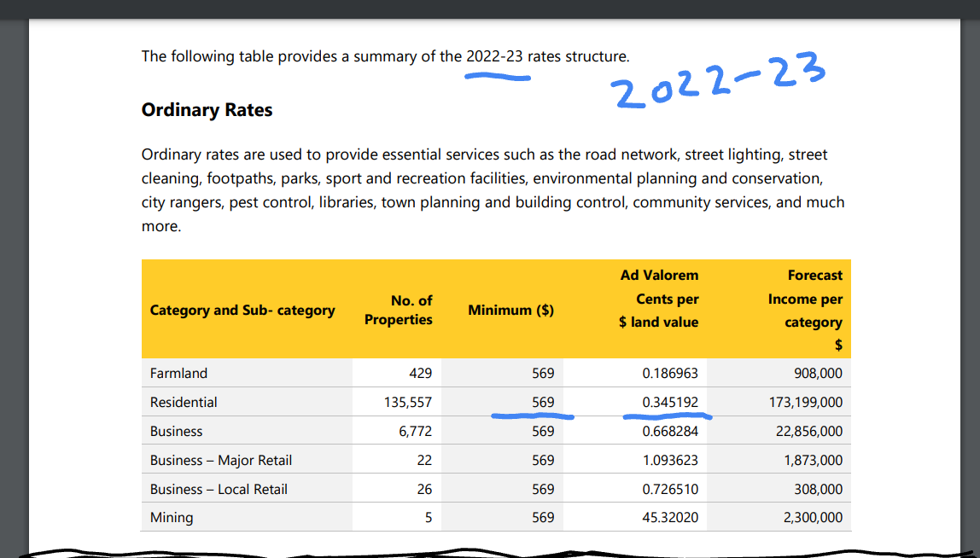Click the Residential properties count 135,557
The height and width of the screenshot is (558, 980).
[408, 402]
